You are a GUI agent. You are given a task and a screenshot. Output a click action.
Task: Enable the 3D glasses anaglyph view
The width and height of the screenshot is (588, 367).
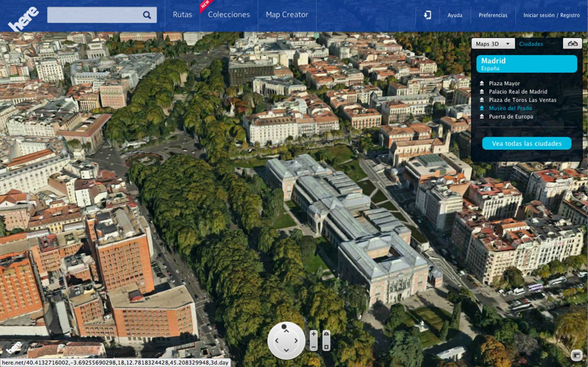(572, 43)
